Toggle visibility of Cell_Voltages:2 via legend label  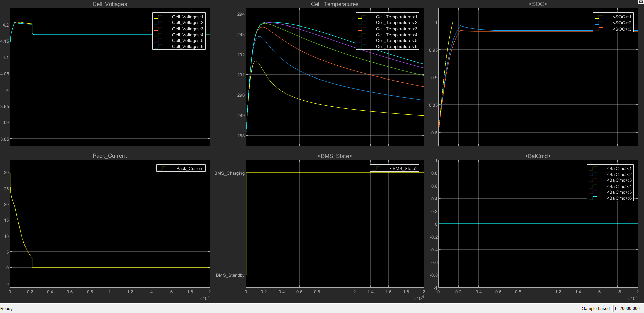[x=188, y=23]
